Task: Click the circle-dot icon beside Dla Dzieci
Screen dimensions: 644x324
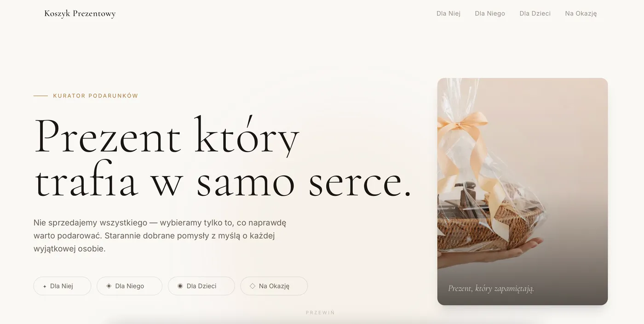Action: [x=180, y=286]
